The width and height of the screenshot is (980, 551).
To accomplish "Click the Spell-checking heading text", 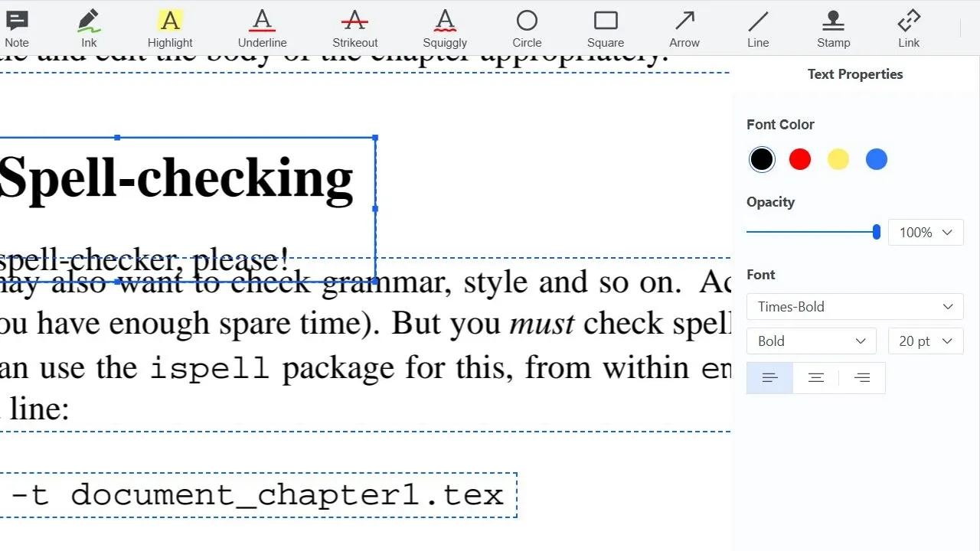I will 175,179.
